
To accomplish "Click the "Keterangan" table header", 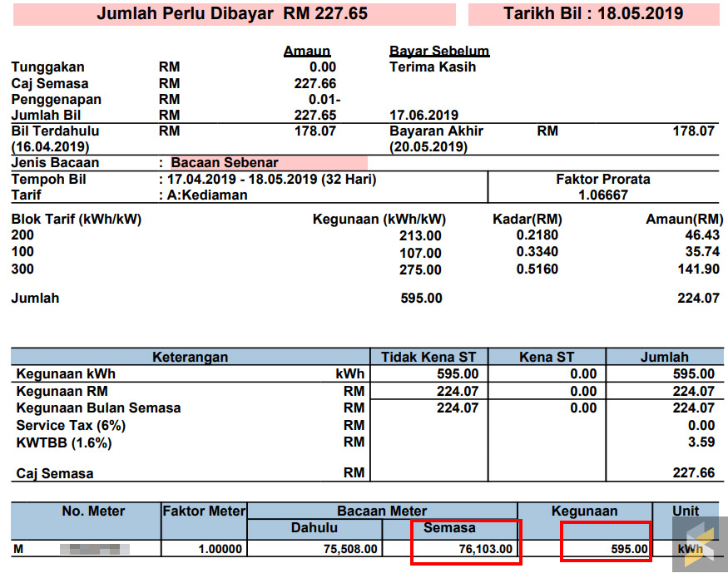I will [x=190, y=357].
